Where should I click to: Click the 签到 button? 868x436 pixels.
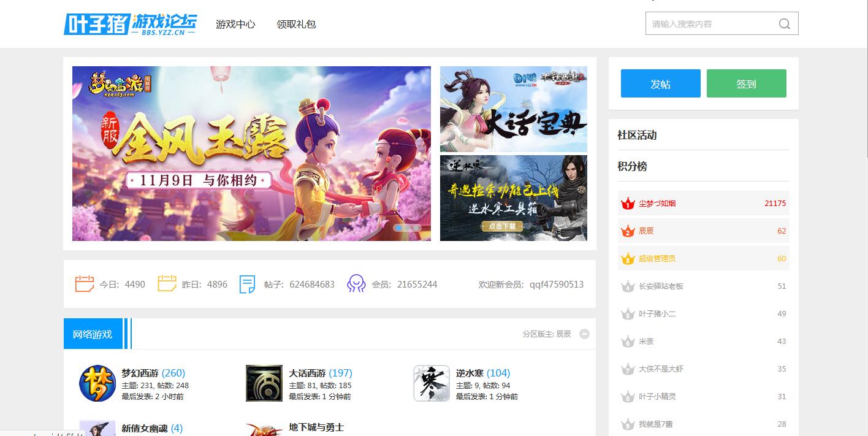[x=747, y=83]
